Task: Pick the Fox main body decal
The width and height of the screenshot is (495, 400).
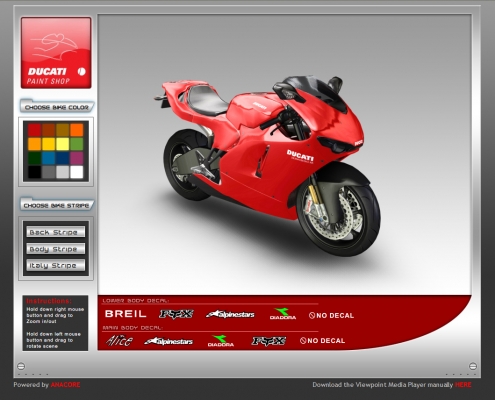Action: pyautogui.click(x=269, y=341)
